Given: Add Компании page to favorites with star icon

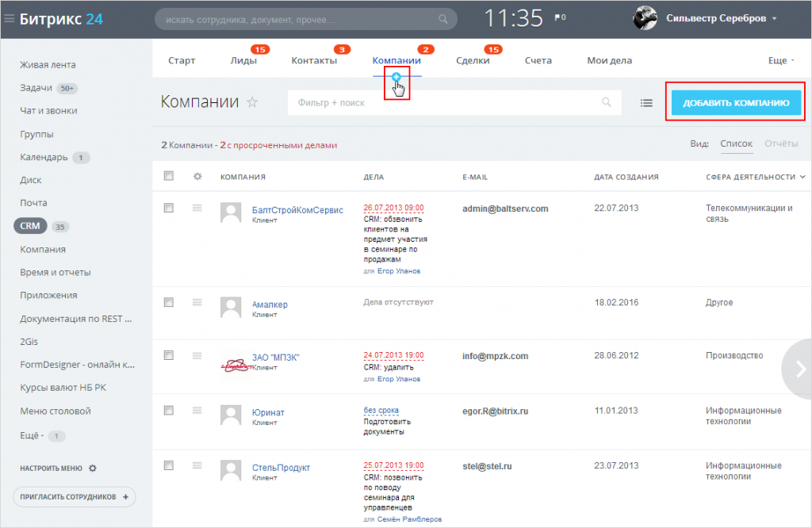Looking at the screenshot, I should pos(252,102).
